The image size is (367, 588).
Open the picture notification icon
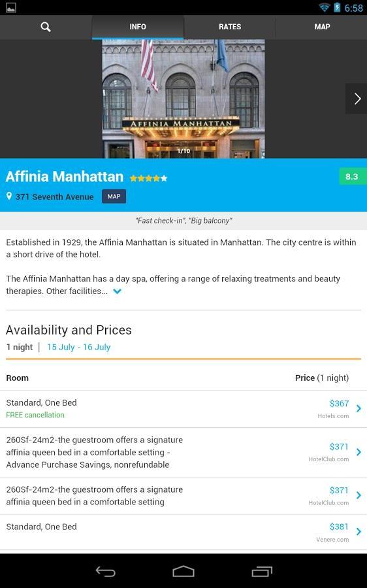pos(11,7)
